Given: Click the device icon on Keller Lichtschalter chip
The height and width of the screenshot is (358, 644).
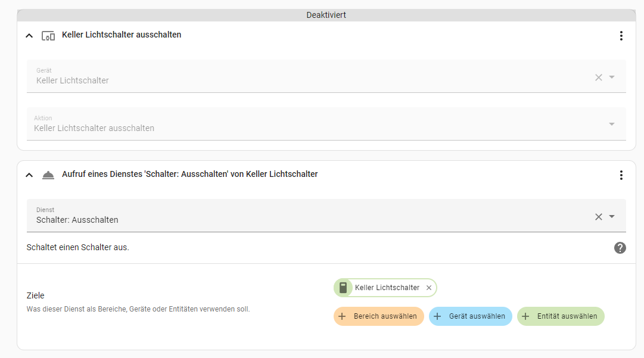Looking at the screenshot, I should (343, 288).
